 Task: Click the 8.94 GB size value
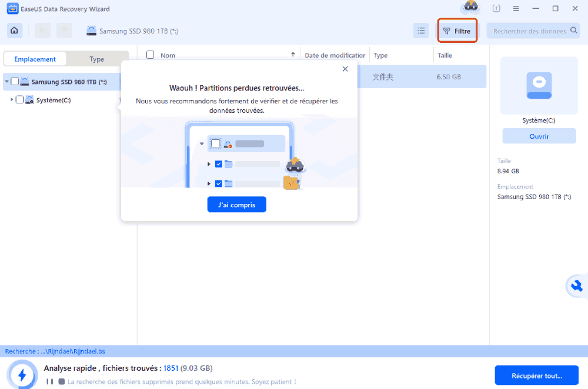click(x=508, y=171)
